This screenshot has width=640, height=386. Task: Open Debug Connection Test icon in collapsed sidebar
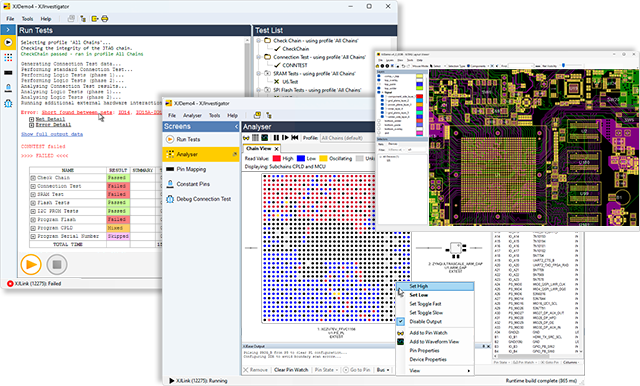8,103
